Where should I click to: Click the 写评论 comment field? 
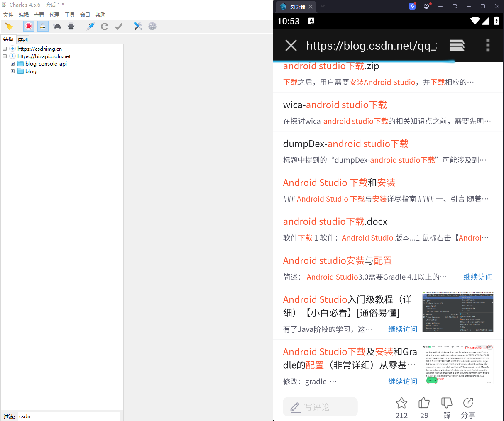321,407
